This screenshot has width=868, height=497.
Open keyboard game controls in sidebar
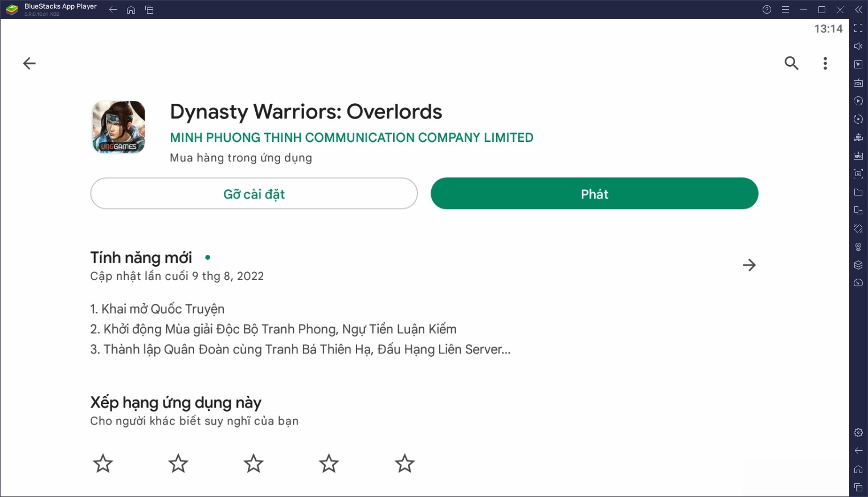(x=858, y=83)
